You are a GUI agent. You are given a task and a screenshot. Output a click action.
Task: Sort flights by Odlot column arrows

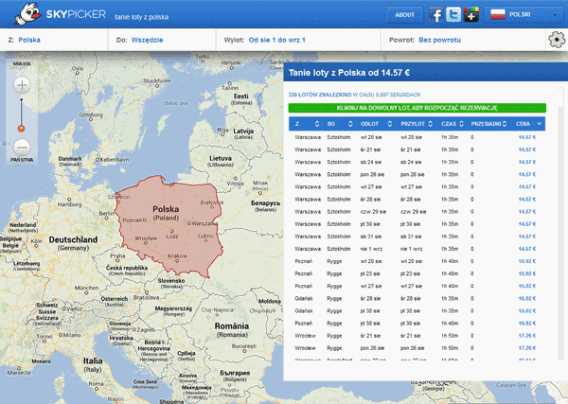(389, 124)
